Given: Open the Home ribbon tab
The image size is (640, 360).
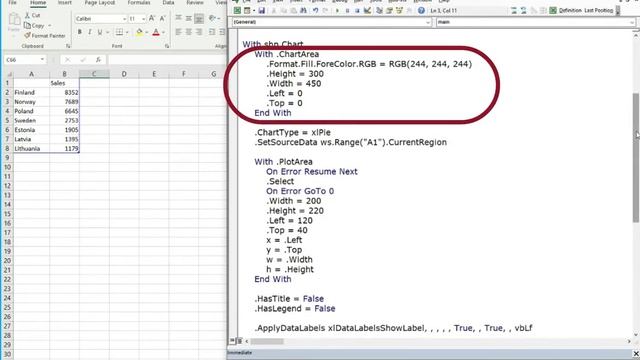Looking at the screenshot, I should tap(38, 3).
